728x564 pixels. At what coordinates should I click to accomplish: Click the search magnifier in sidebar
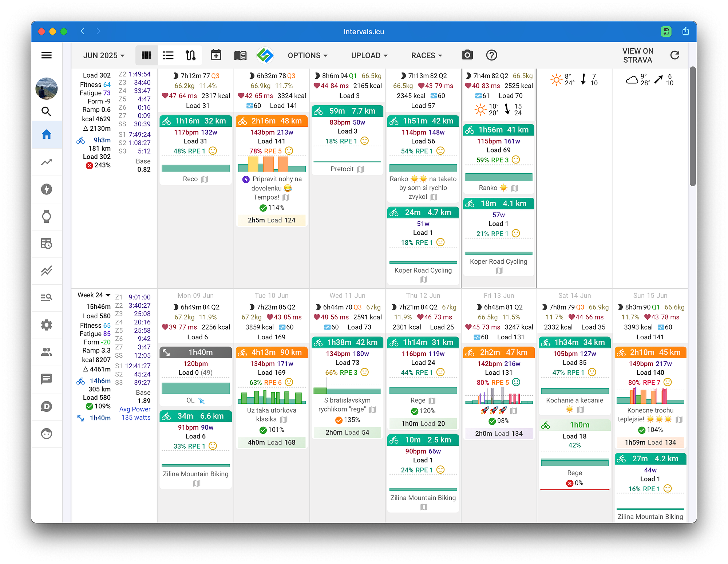click(x=47, y=111)
